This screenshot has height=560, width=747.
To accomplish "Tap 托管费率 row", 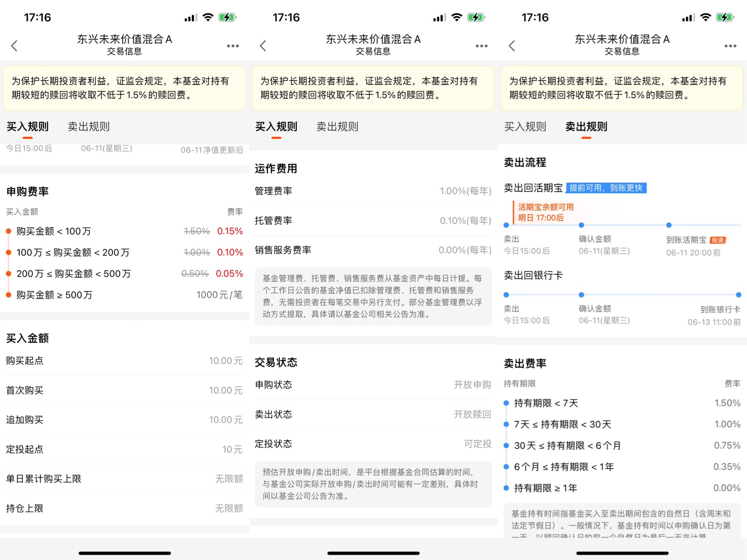I will (373, 221).
